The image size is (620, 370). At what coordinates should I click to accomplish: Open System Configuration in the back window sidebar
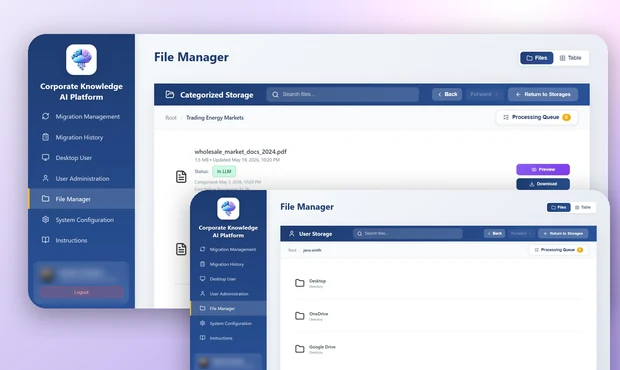[81, 219]
